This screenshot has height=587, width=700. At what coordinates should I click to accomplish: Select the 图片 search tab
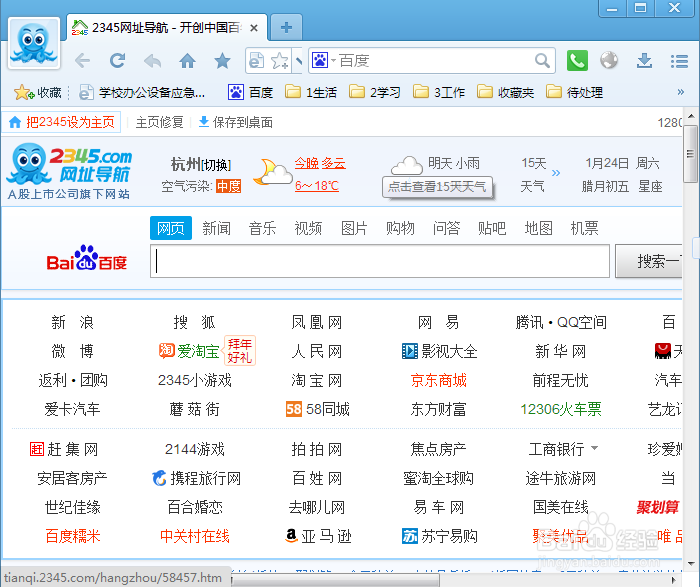[354, 228]
